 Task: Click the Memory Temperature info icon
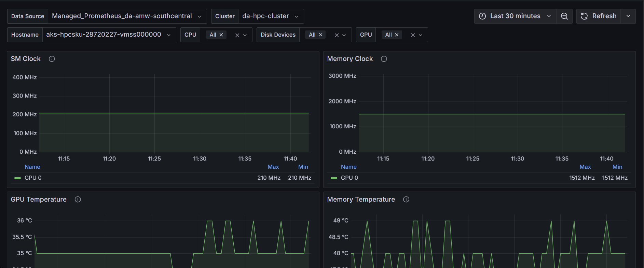click(406, 200)
